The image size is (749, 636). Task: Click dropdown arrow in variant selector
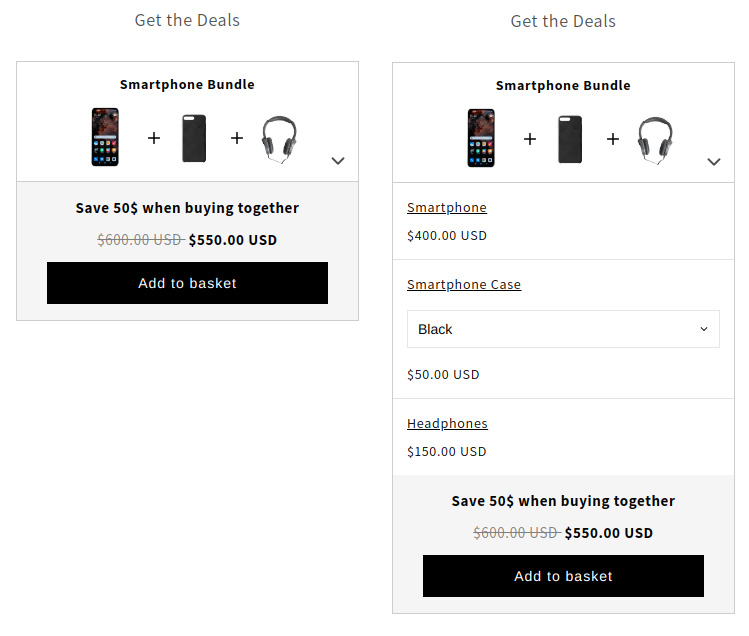704,329
